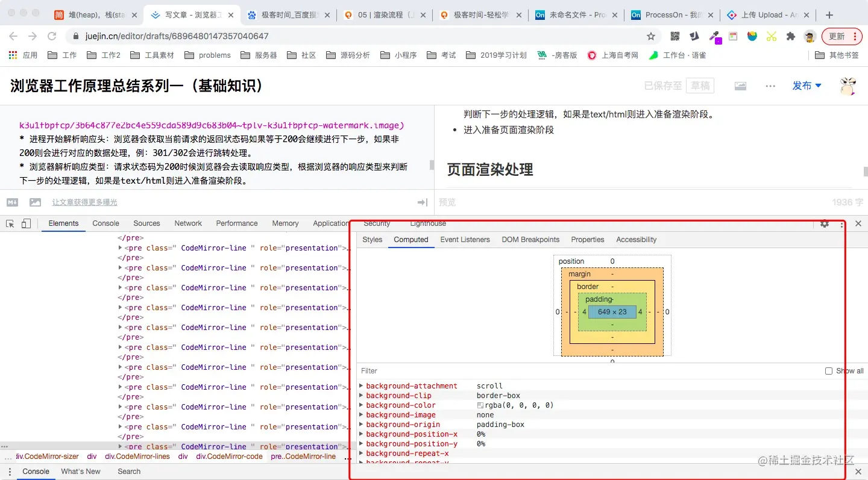Open the QR code extension
The width and height of the screenshot is (868, 480).
point(675,36)
